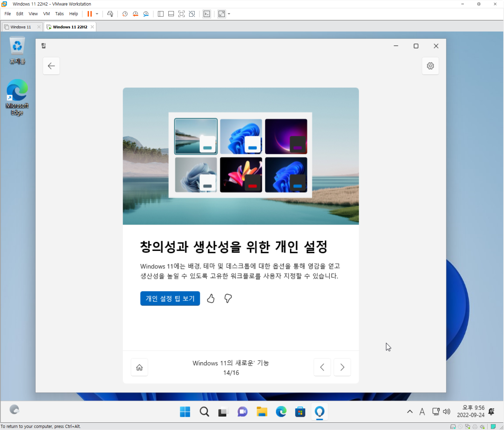This screenshot has width=504, height=430.
Task: Switch to Unity mode
Action: tap(192, 14)
